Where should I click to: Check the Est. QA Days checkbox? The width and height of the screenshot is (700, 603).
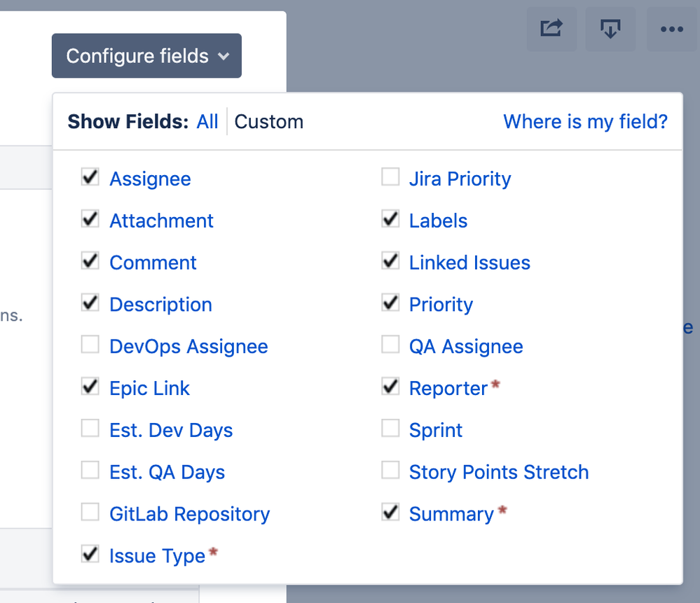pos(90,470)
